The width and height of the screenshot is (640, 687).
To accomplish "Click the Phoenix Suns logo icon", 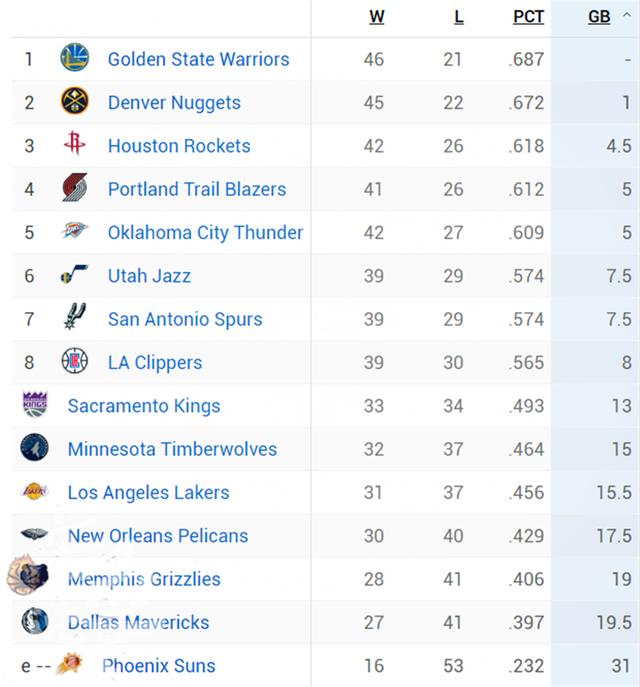I will [70, 663].
